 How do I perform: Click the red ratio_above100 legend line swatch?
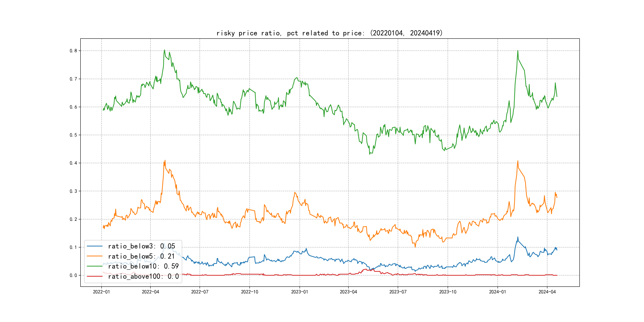94,276
